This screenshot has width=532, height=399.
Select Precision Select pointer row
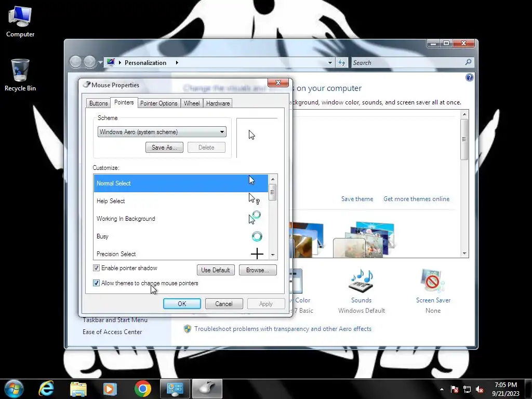181,253
